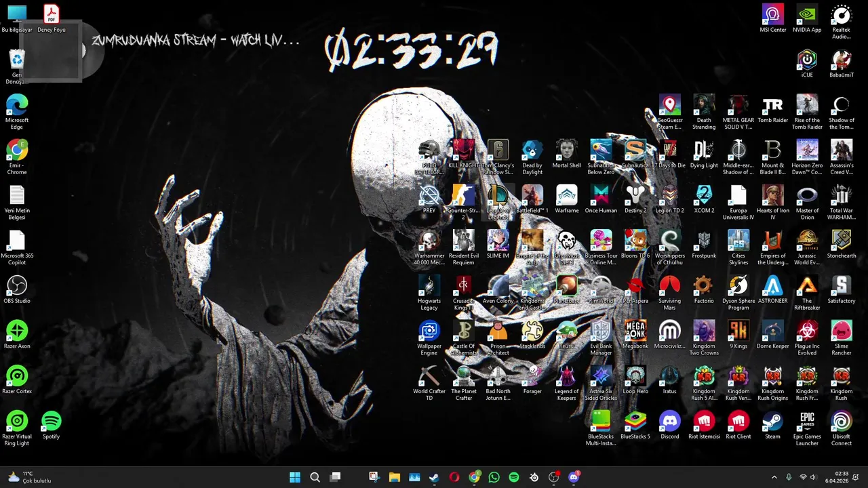Open Opera browser from taskbar

click(454, 477)
